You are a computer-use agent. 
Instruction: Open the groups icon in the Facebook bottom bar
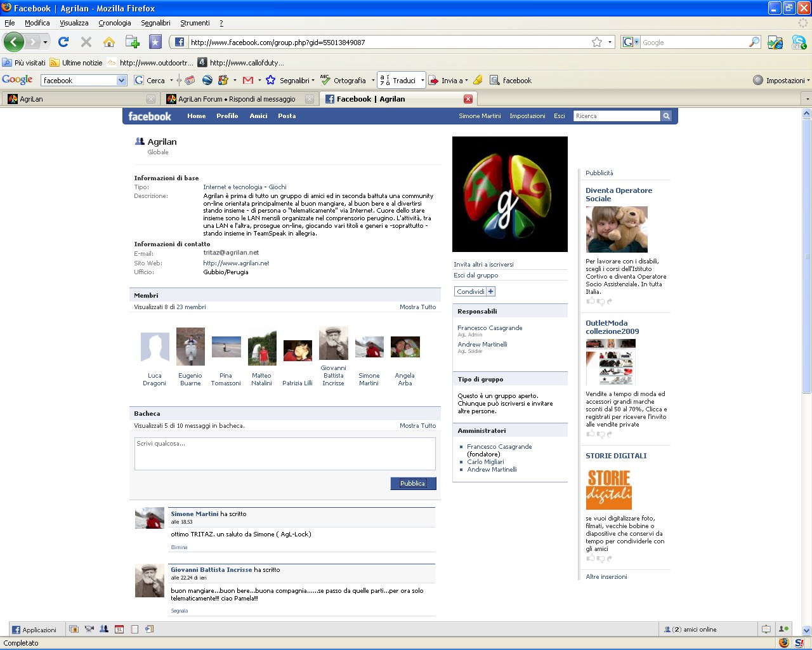[x=104, y=629]
